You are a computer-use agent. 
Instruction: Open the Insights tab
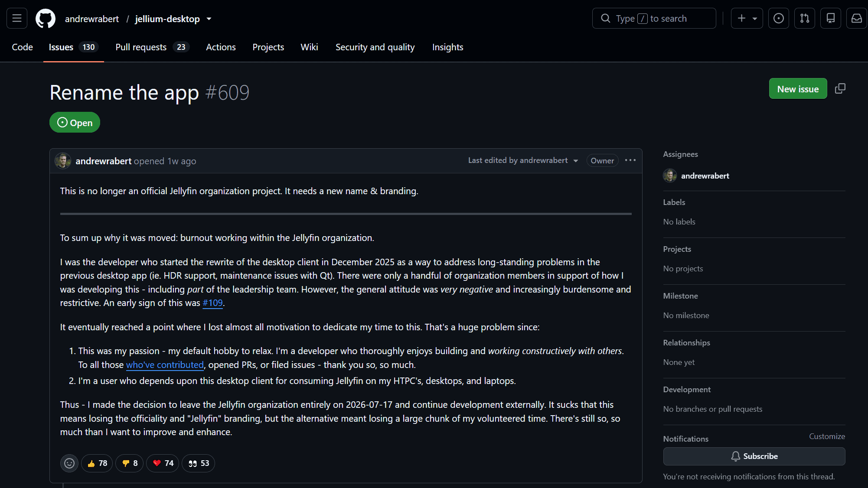coord(448,47)
